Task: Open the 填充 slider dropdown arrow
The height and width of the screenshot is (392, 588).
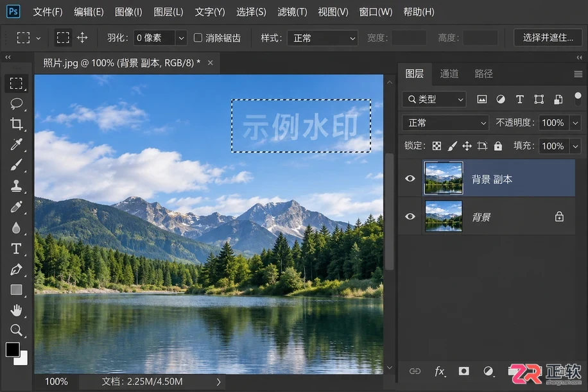Action: tap(575, 146)
